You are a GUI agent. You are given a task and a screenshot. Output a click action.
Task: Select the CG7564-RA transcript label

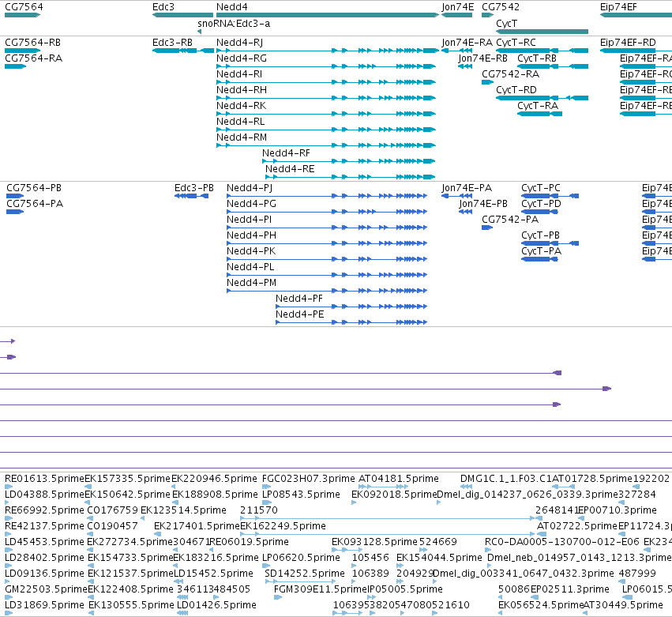(33, 58)
